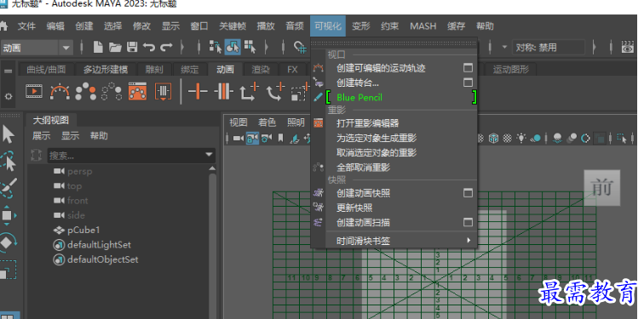Open the 变形 menu
The image size is (644, 319).
pyautogui.click(x=361, y=26)
